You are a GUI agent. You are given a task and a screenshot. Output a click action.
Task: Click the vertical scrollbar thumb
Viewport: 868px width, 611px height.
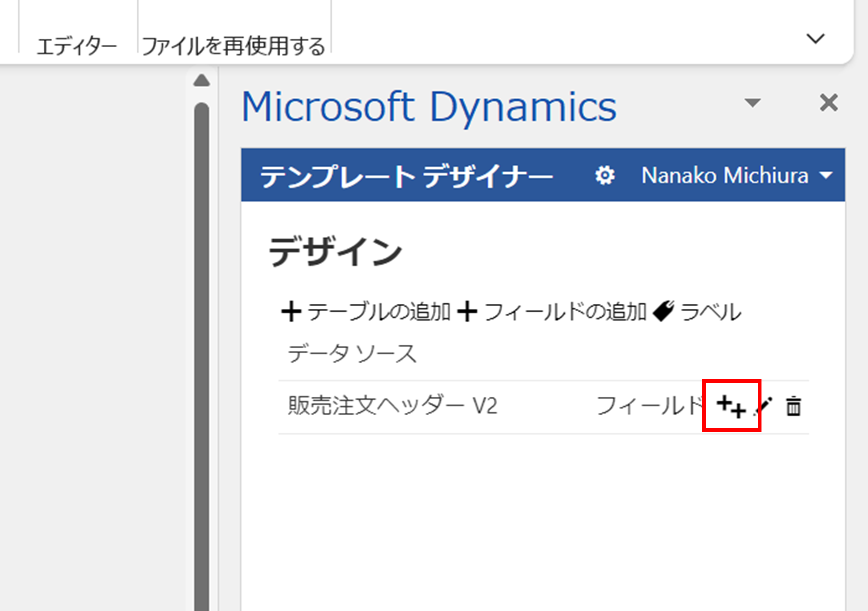201,356
